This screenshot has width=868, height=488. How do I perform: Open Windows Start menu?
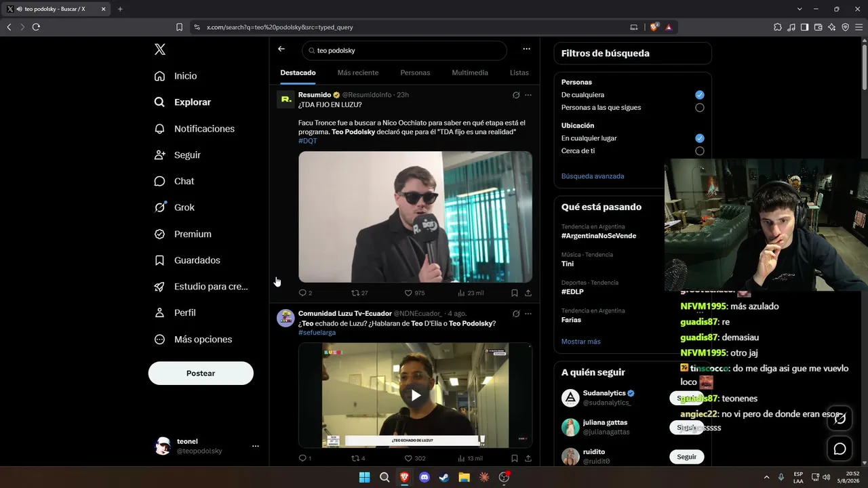pos(365,477)
